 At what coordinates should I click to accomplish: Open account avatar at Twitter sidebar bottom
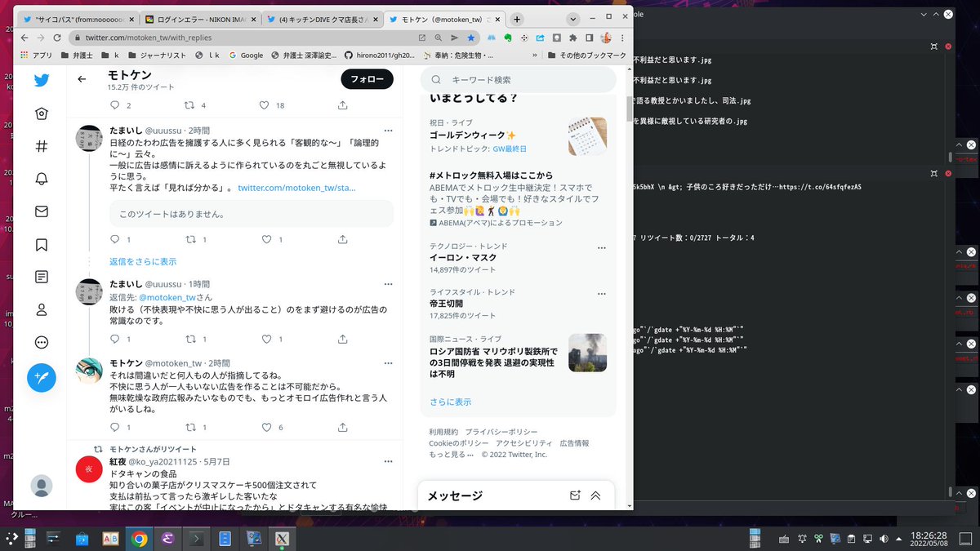tap(41, 486)
